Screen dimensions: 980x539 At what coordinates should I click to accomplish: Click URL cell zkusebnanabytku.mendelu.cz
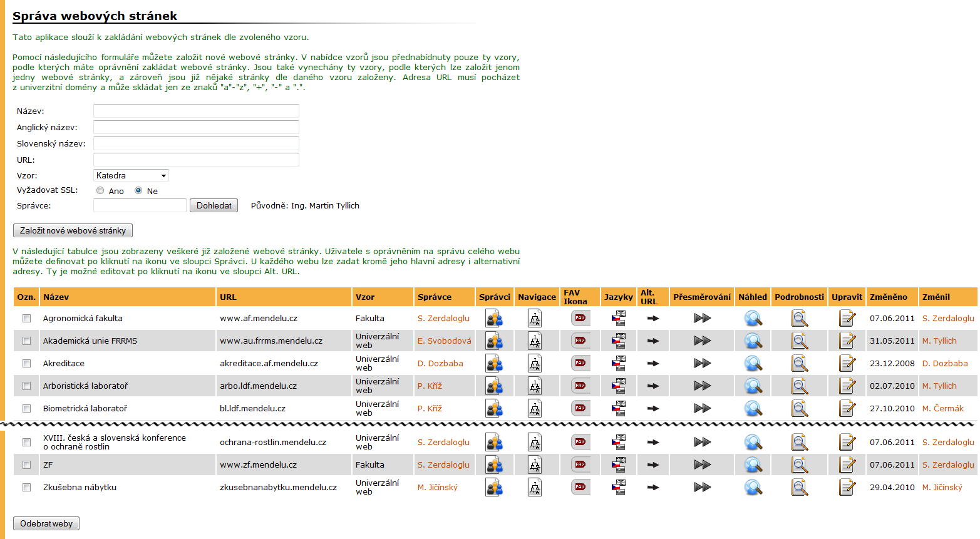tap(278, 488)
